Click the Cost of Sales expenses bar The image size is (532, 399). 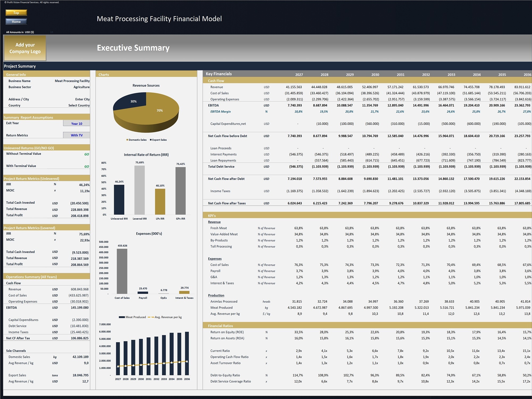pos(122,271)
